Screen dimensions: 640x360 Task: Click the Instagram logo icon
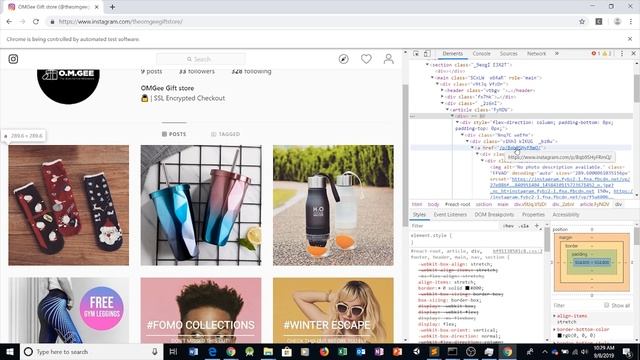[x=13, y=59]
